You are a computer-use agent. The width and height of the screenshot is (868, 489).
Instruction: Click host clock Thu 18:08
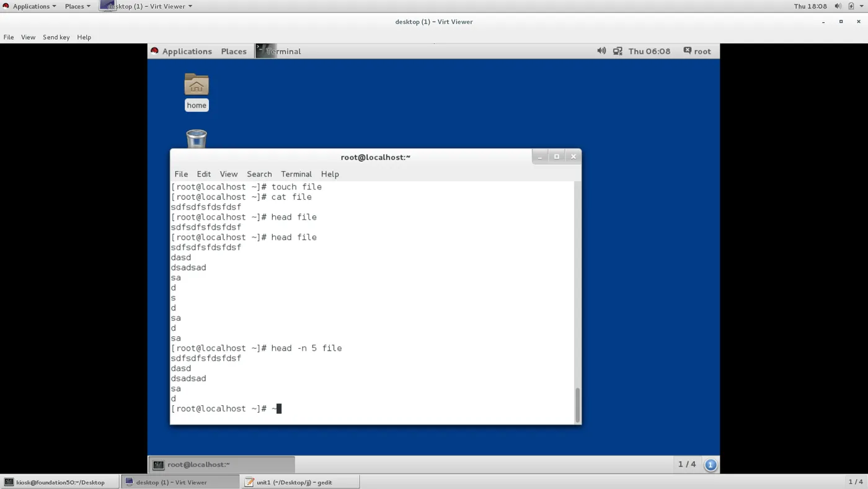click(810, 6)
